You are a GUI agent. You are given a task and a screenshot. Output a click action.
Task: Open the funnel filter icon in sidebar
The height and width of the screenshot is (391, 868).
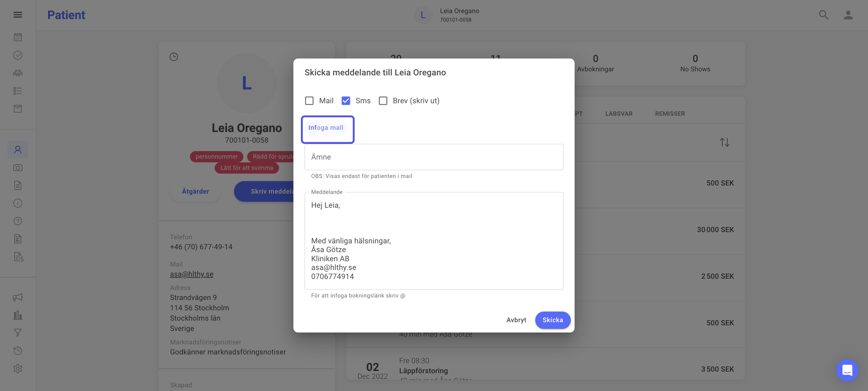click(18, 333)
